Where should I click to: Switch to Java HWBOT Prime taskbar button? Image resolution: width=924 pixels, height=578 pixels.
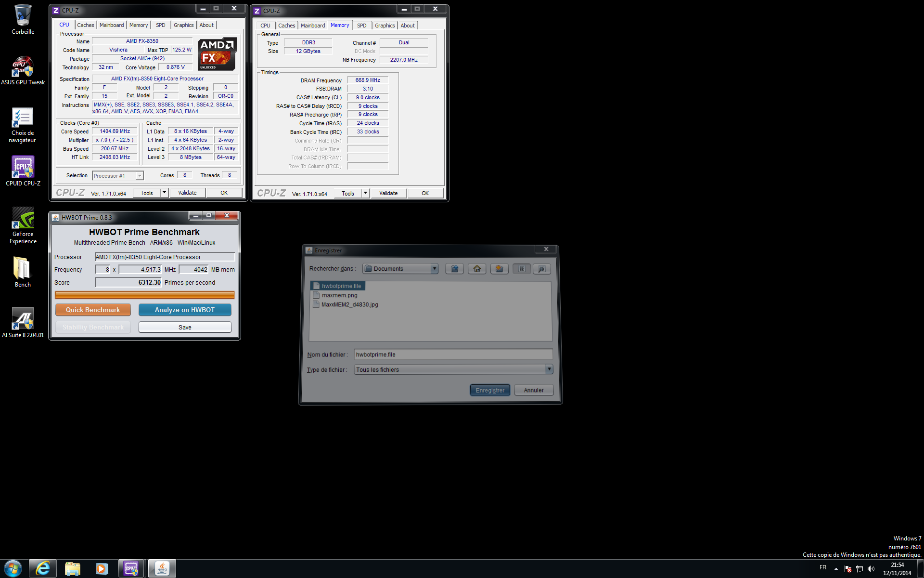click(162, 569)
